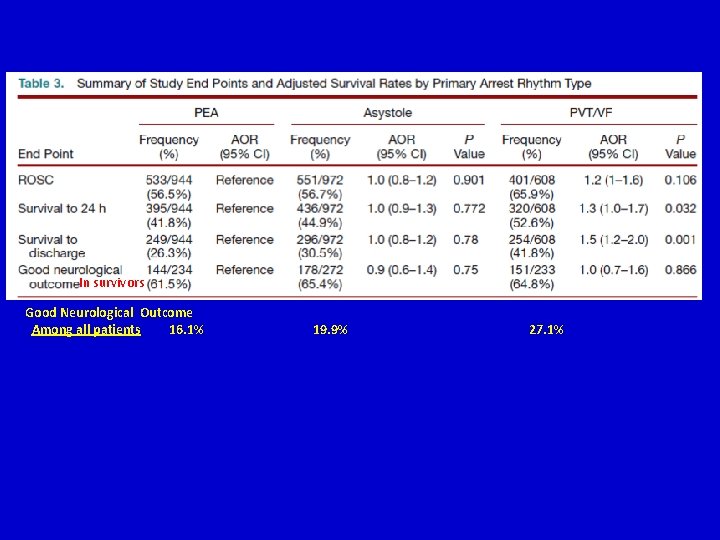Click the AOR value 1.3 (1.0–1.7)
The width and height of the screenshot is (720, 540).
coord(613,208)
